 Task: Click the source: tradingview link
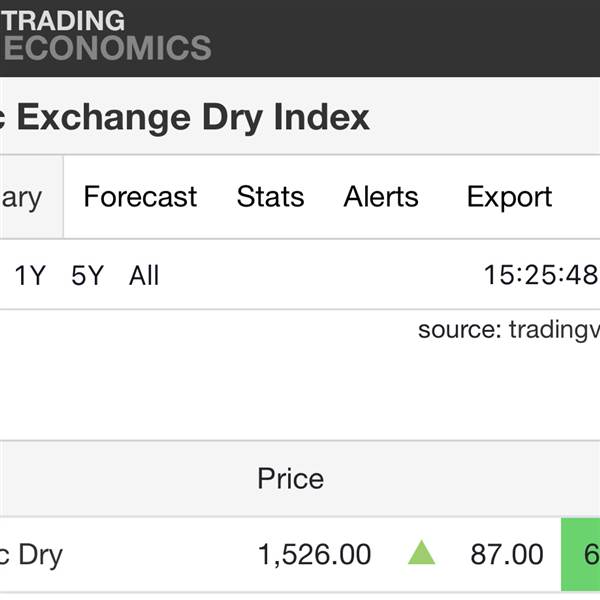click(508, 330)
